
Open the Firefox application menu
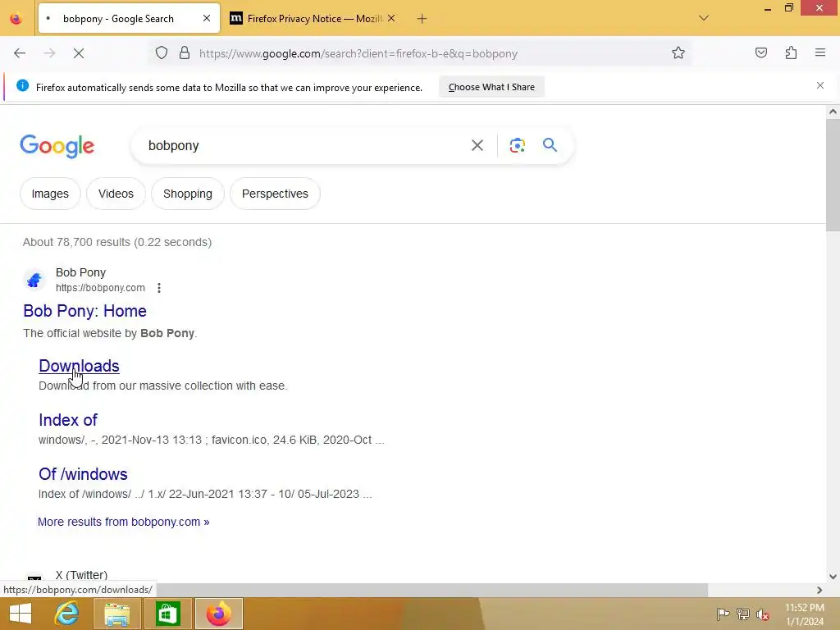(820, 52)
